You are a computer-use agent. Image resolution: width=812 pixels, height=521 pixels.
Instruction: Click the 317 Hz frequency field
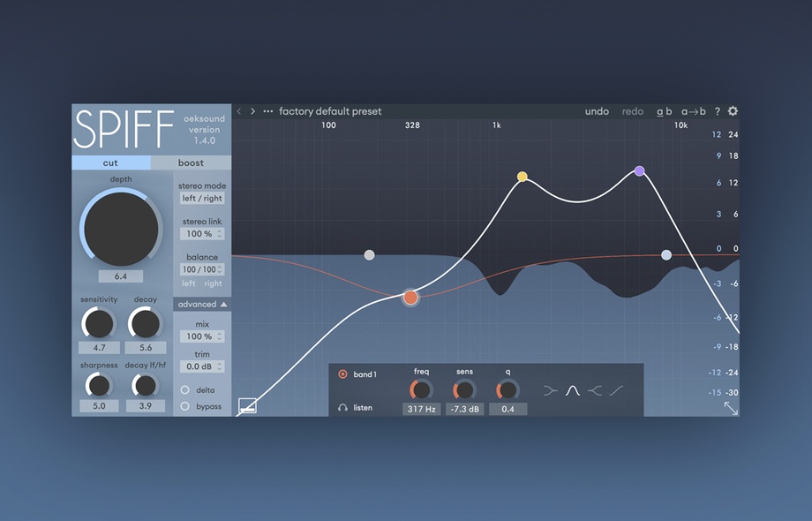pyautogui.click(x=422, y=409)
